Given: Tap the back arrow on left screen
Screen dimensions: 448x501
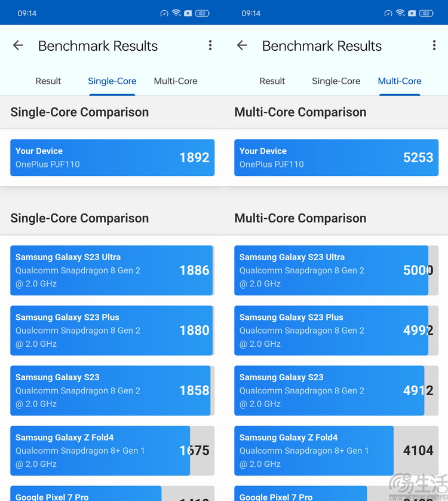Looking at the screenshot, I should pyautogui.click(x=18, y=45).
